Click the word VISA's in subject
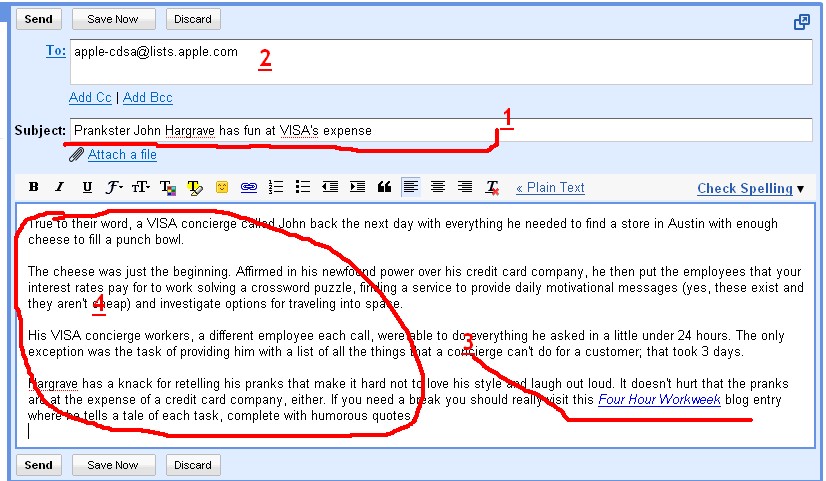 (299, 131)
